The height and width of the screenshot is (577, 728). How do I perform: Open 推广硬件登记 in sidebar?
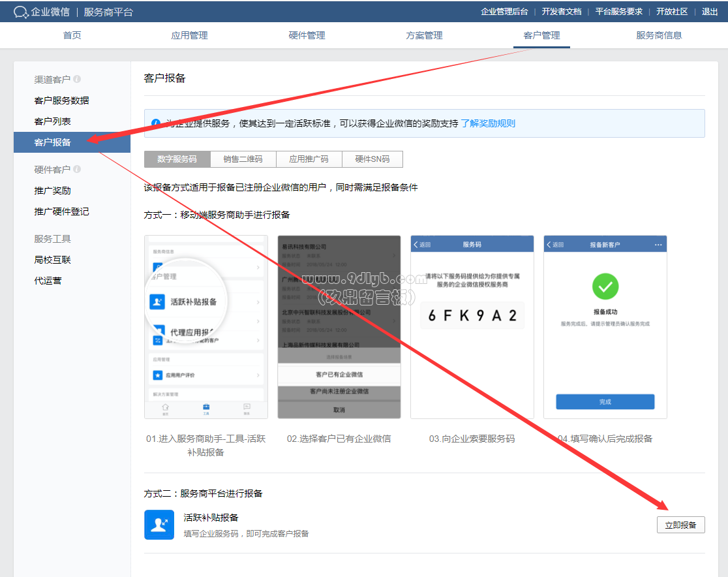(61, 211)
